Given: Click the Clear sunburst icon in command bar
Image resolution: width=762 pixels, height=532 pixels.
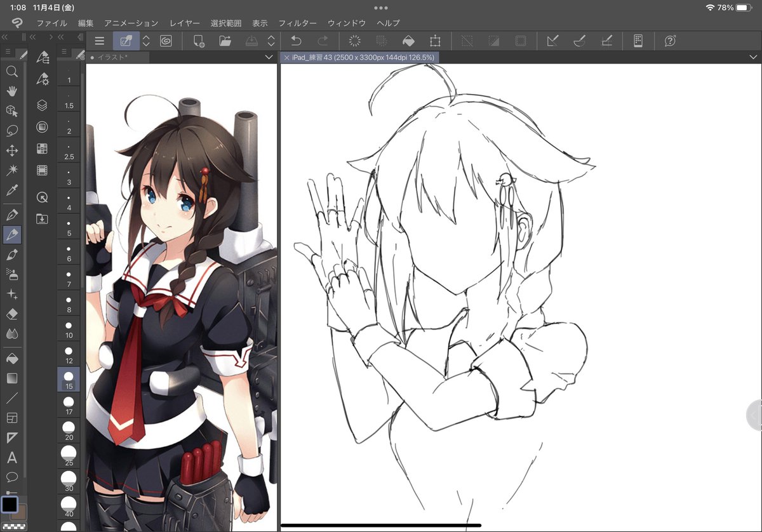Looking at the screenshot, I should [x=355, y=41].
